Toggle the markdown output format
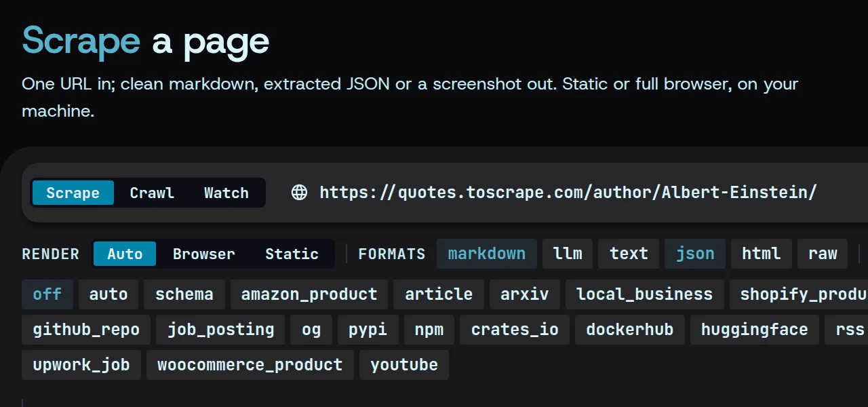The height and width of the screenshot is (407, 868). (487, 254)
